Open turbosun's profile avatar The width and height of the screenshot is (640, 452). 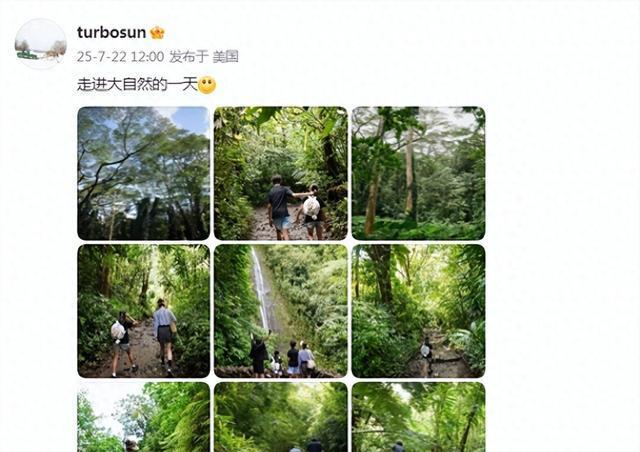(x=40, y=44)
